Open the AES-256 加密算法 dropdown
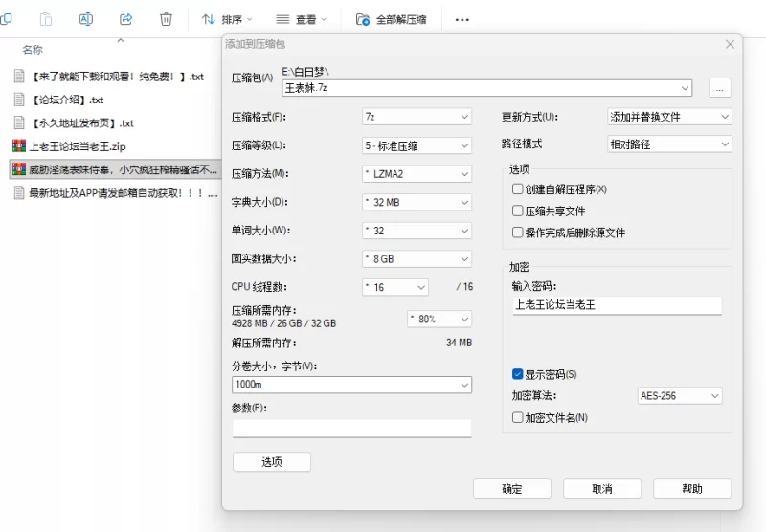This screenshot has width=766, height=532. click(x=680, y=396)
